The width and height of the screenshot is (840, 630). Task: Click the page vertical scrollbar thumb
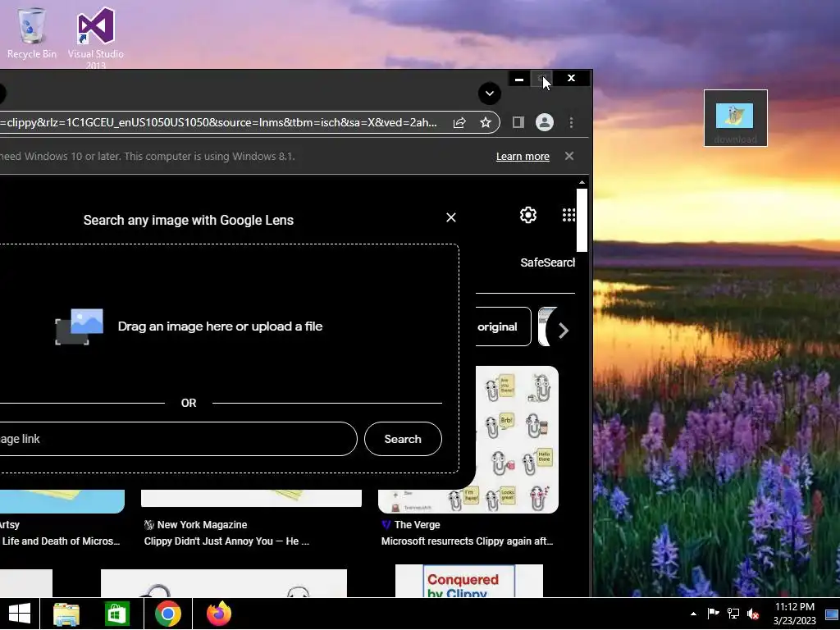click(582, 220)
